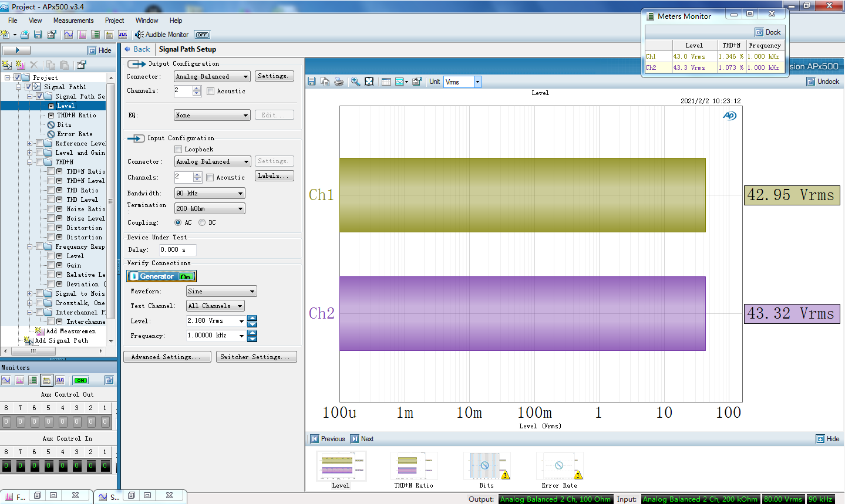This screenshot has width=845, height=504.
Task: Decrease generator Frequency with down arrow
Action: coord(253,339)
